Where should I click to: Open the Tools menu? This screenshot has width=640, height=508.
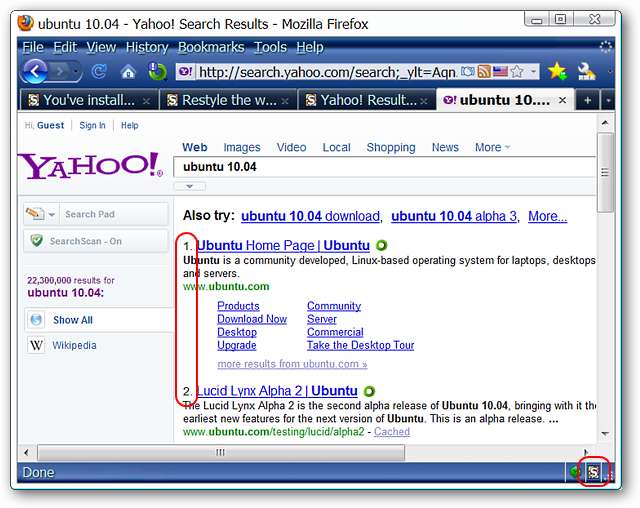click(x=270, y=47)
